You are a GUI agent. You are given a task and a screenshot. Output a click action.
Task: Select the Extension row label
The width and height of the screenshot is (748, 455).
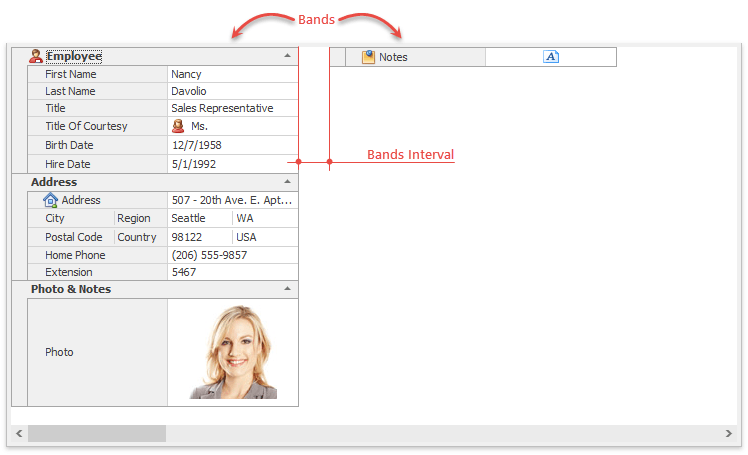pos(69,272)
